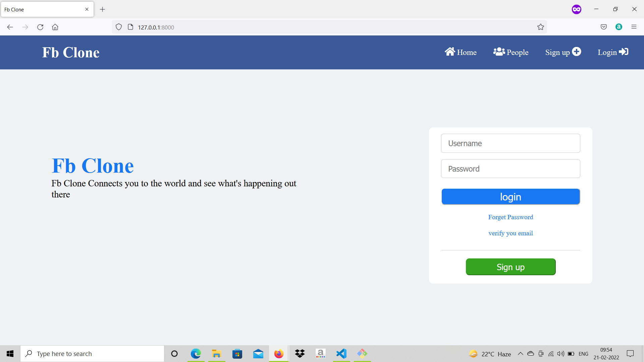Bookmark page with the star icon

click(541, 27)
